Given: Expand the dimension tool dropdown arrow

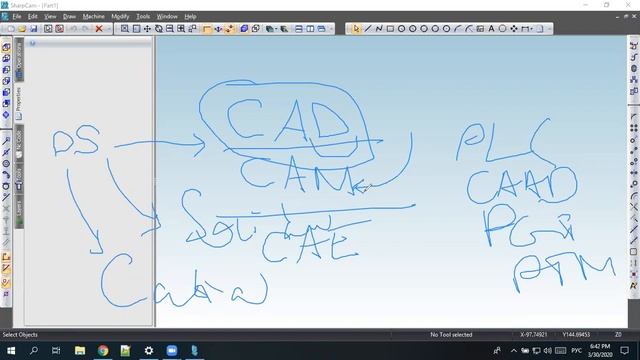Looking at the screenshot, I should [x=531, y=29].
